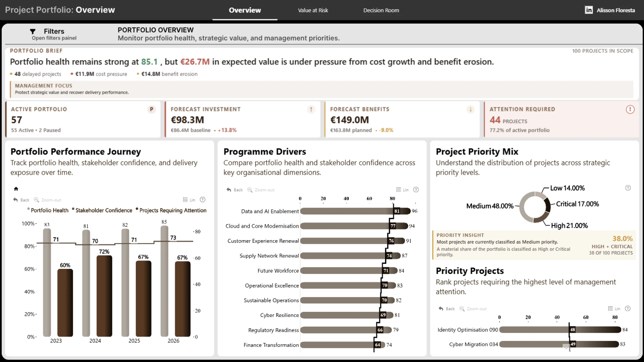Viewport: 644px width, 362px height.
Task: Click up-arrow badge on Forecast Investment card
Action: (x=311, y=109)
